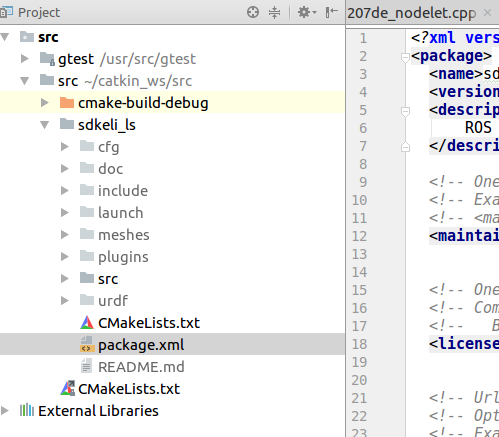Click the scroll from source crosshair icon
Screen dimensions: 499x437
(253, 12)
